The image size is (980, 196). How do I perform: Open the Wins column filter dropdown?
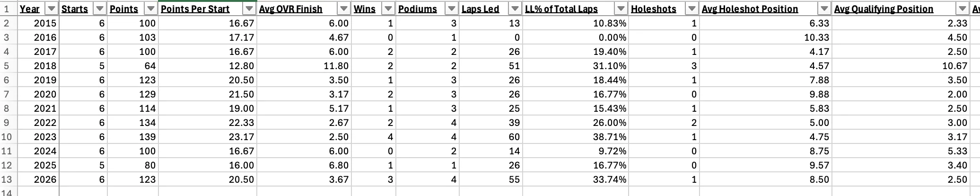pos(388,9)
